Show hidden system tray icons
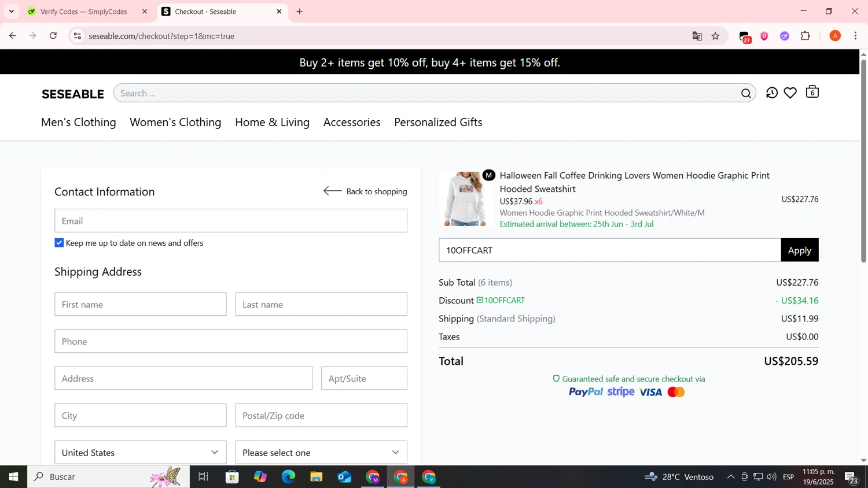The image size is (868, 488). tap(731, 477)
